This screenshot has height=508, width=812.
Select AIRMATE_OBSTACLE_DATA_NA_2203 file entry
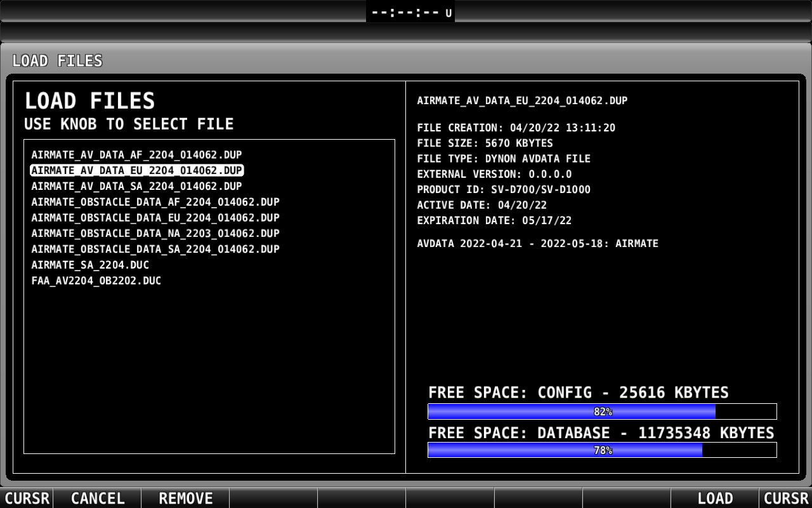click(155, 234)
